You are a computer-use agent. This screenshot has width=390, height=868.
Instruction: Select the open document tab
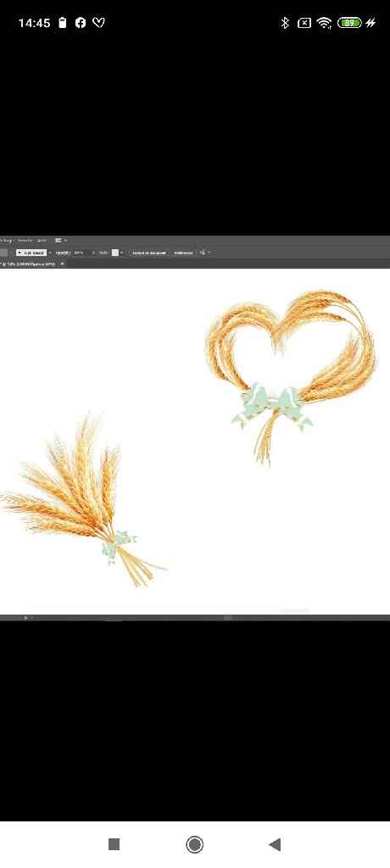[x=33, y=264]
